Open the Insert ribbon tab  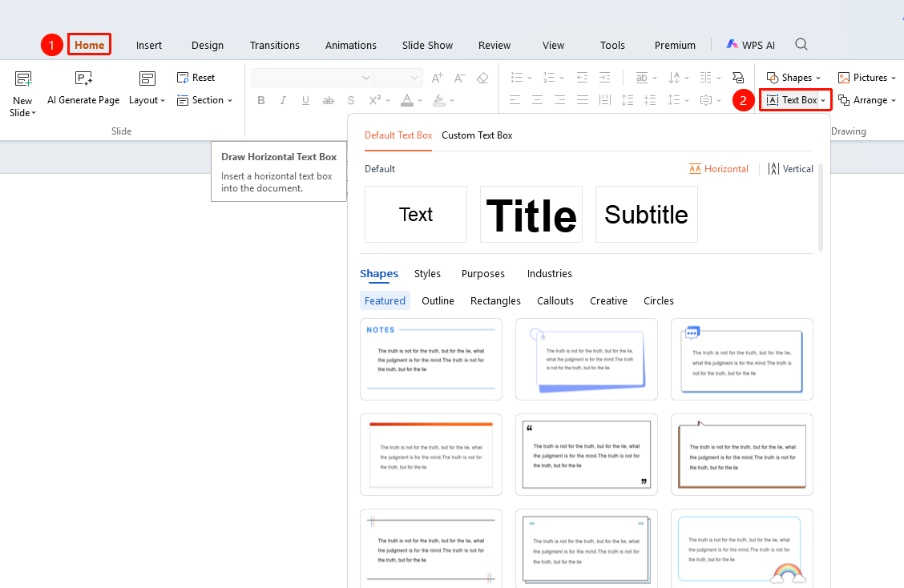point(149,45)
